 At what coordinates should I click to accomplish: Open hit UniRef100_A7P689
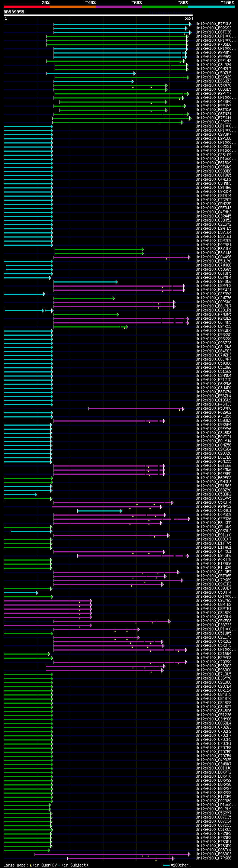pos(213,580)
